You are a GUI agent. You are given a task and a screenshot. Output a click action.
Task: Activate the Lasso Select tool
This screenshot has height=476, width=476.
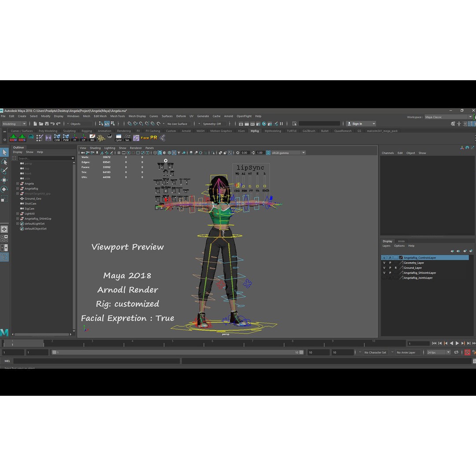coord(4,161)
